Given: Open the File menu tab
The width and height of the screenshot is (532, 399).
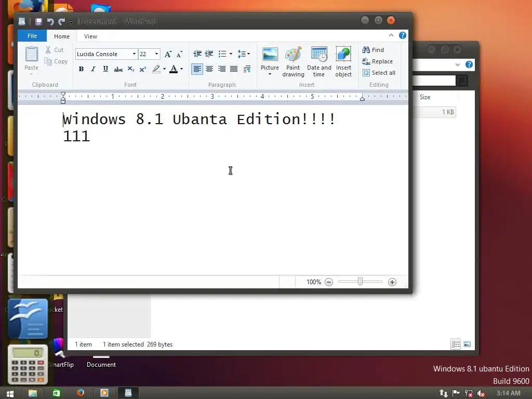Looking at the screenshot, I should point(32,36).
